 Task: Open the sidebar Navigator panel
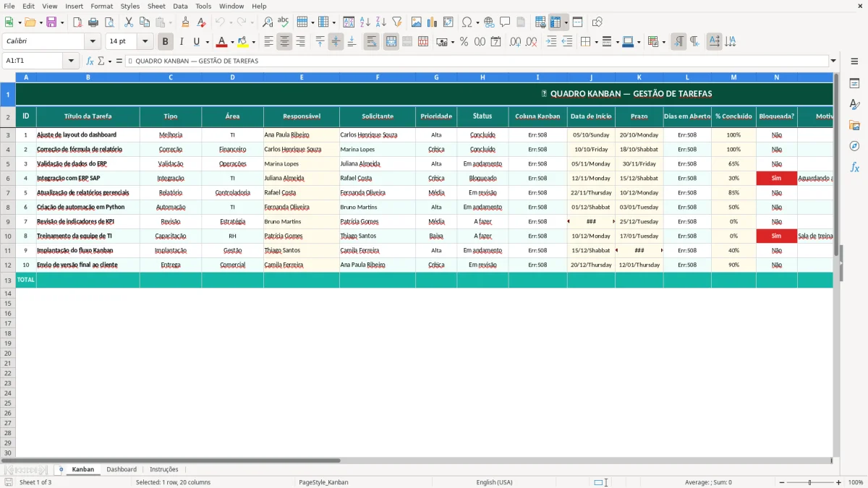point(854,146)
